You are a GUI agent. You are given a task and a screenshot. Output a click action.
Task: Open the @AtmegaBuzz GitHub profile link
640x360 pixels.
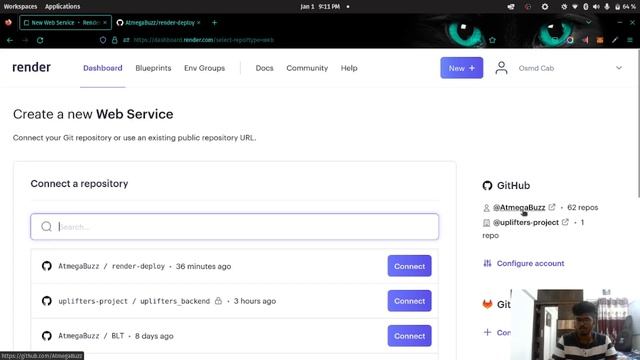tap(519, 207)
